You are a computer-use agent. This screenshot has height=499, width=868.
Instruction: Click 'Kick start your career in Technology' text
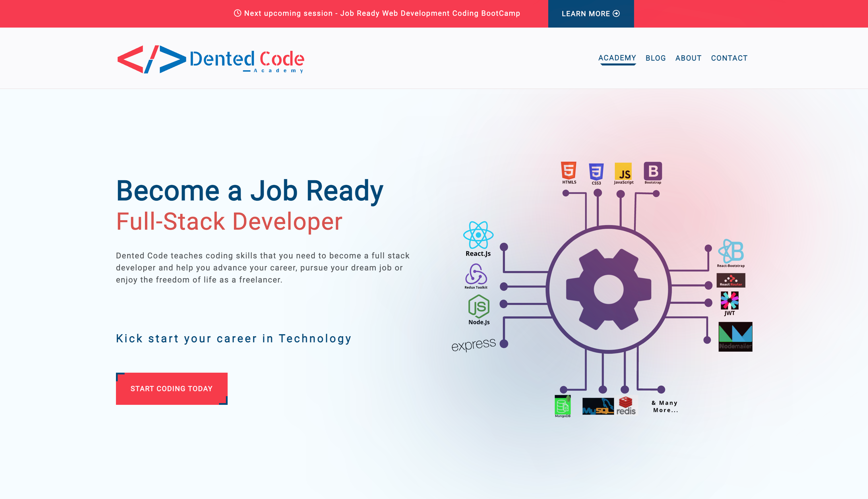(234, 339)
